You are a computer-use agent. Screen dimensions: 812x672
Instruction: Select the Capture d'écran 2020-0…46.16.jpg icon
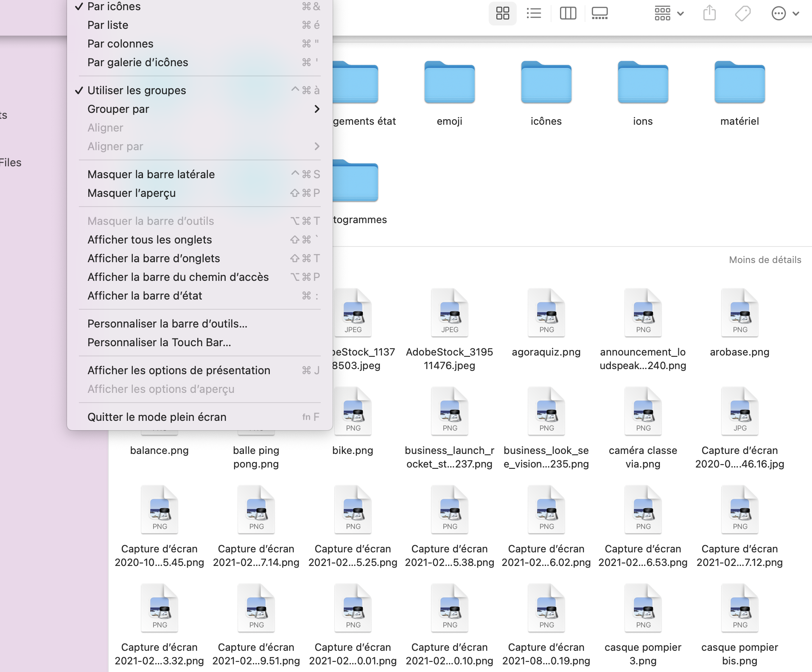click(740, 411)
